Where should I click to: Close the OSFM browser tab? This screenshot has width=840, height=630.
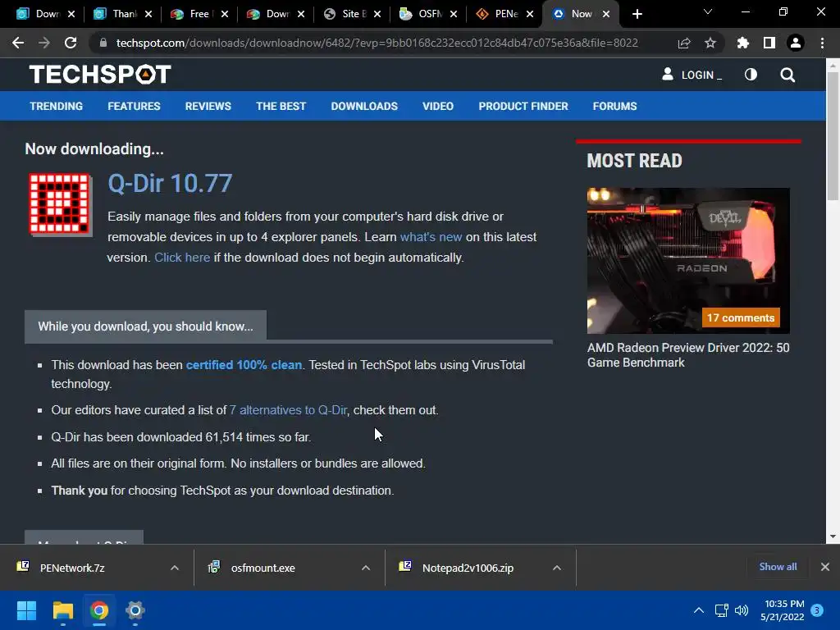pos(454,15)
